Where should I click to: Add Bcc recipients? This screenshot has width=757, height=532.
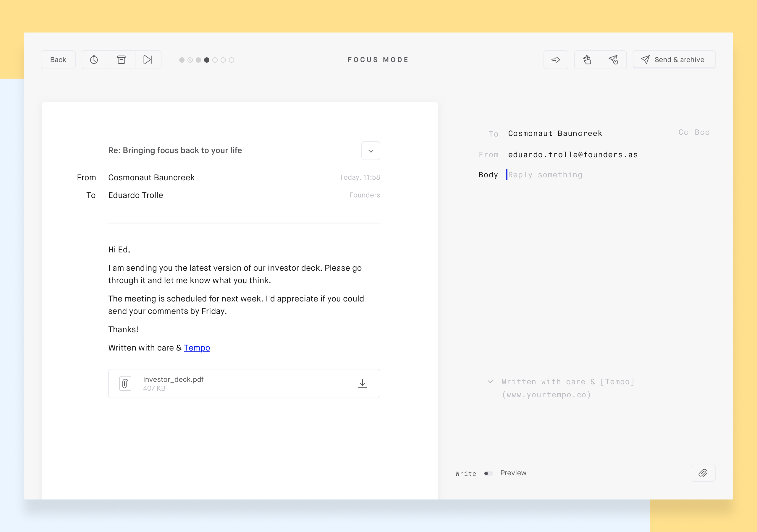702,132
